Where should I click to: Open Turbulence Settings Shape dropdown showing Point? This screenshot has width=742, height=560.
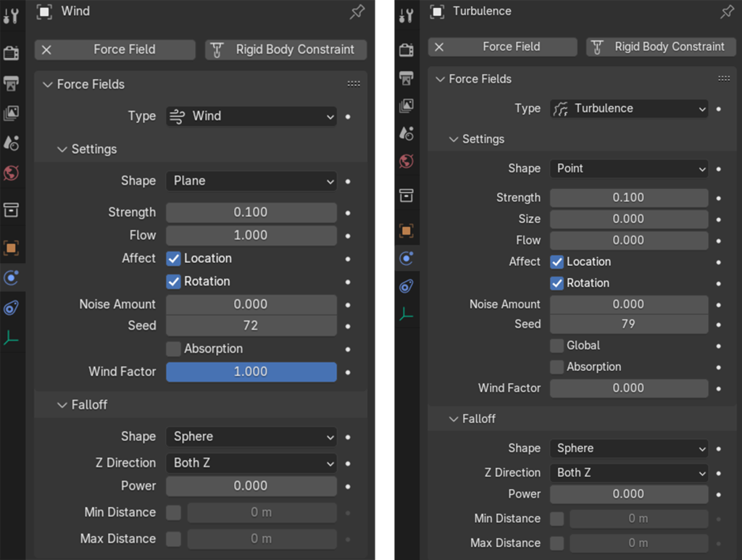[x=628, y=168]
